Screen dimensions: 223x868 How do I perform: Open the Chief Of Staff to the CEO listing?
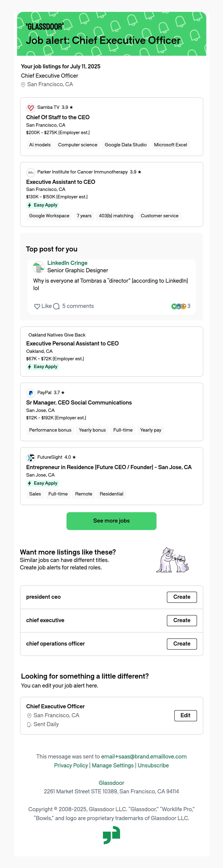58,117
